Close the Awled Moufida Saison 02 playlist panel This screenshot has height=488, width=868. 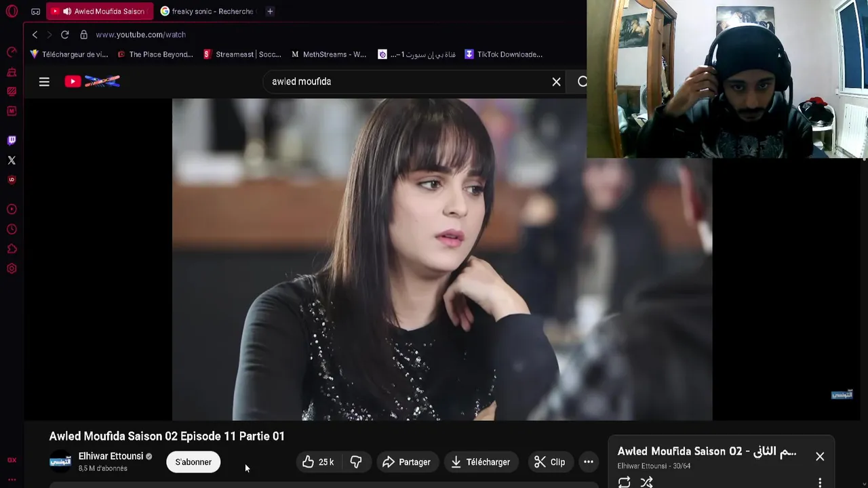pyautogui.click(x=820, y=456)
